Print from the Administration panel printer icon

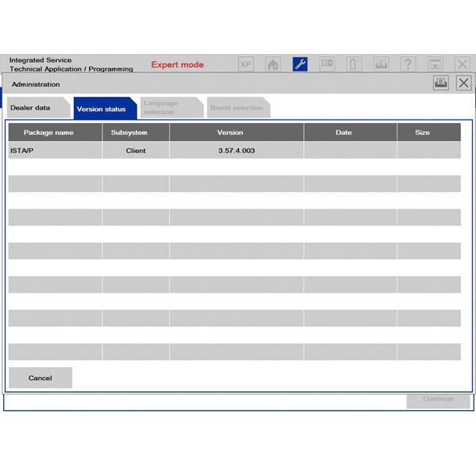[440, 83]
